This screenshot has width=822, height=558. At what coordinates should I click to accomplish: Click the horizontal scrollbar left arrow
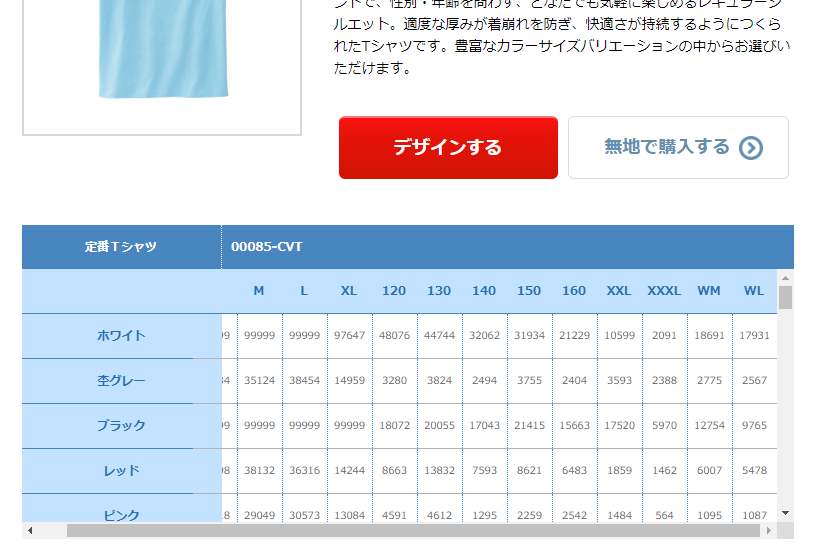(30, 530)
